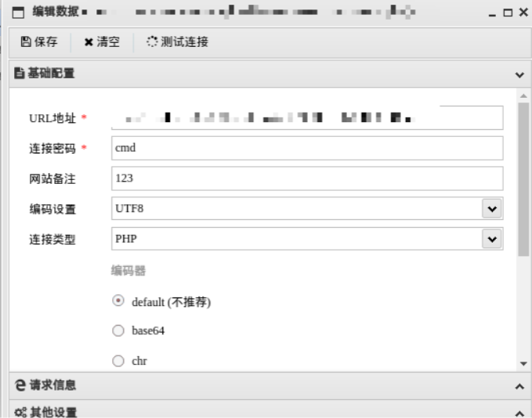The image size is (532, 418).
Task: Click into the URL地址 field
Action: pyautogui.click(x=306, y=117)
